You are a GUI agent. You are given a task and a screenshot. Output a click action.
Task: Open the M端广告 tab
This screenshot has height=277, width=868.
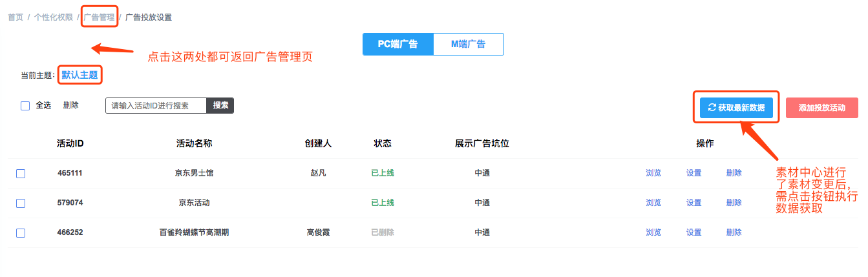click(x=468, y=45)
